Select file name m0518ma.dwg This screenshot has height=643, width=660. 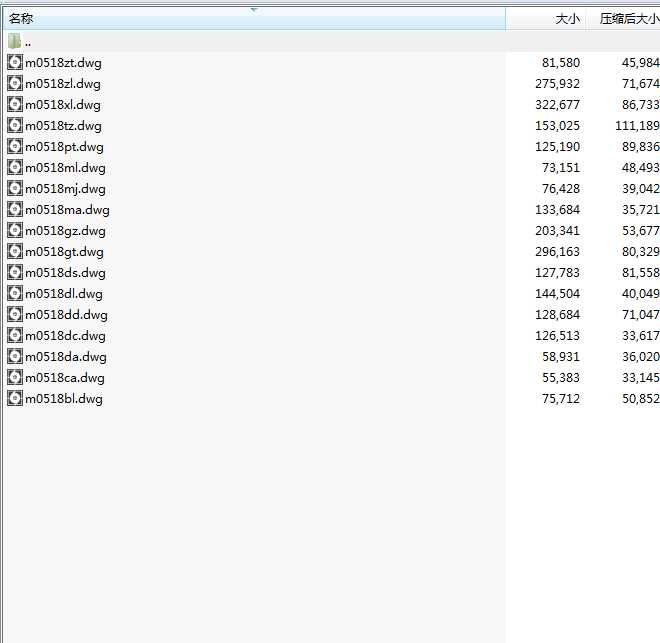coord(67,210)
